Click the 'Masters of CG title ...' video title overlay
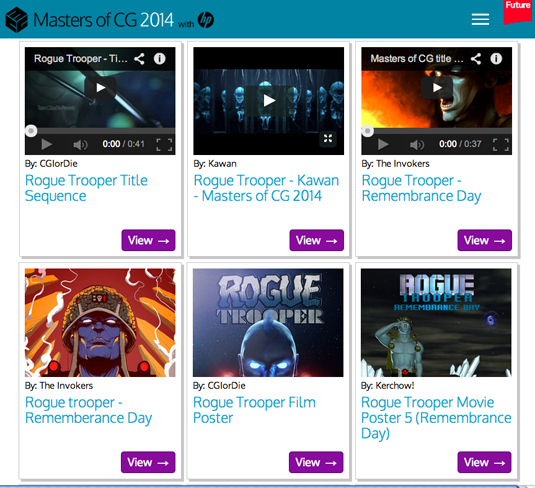The width and height of the screenshot is (535, 488). click(417, 59)
